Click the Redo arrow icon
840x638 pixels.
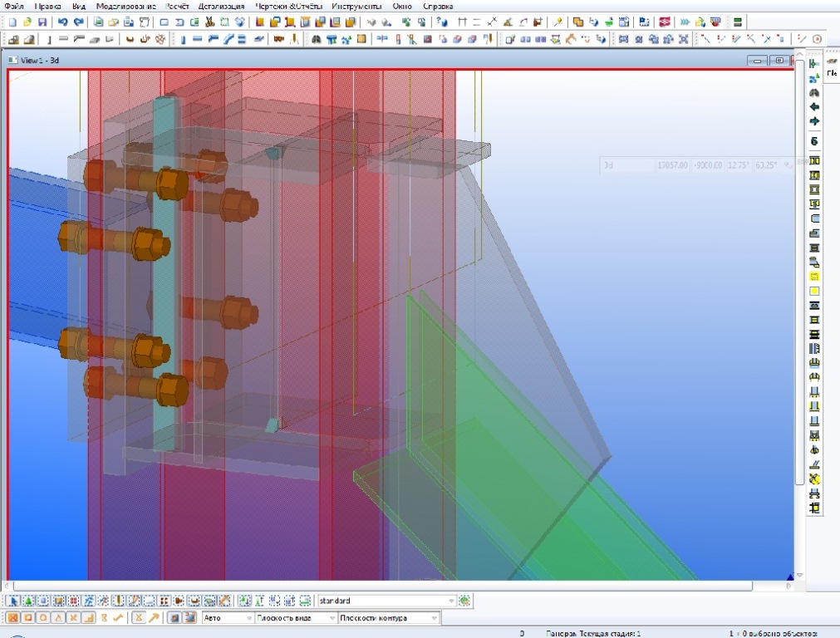tap(78, 22)
